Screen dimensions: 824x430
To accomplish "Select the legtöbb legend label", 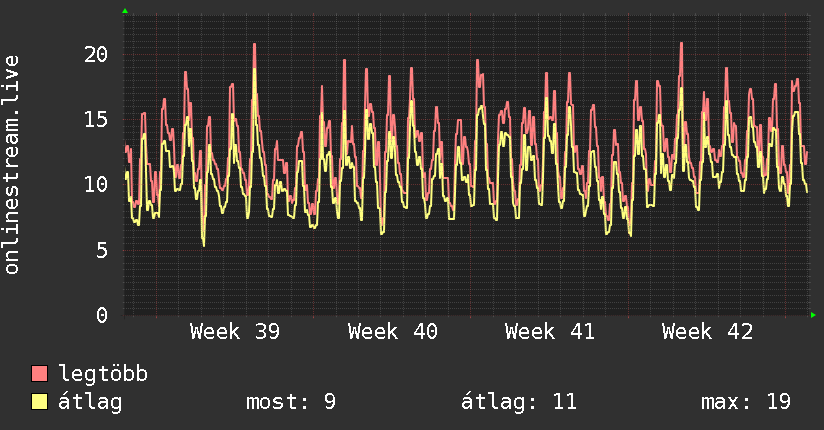I will pos(103,374).
